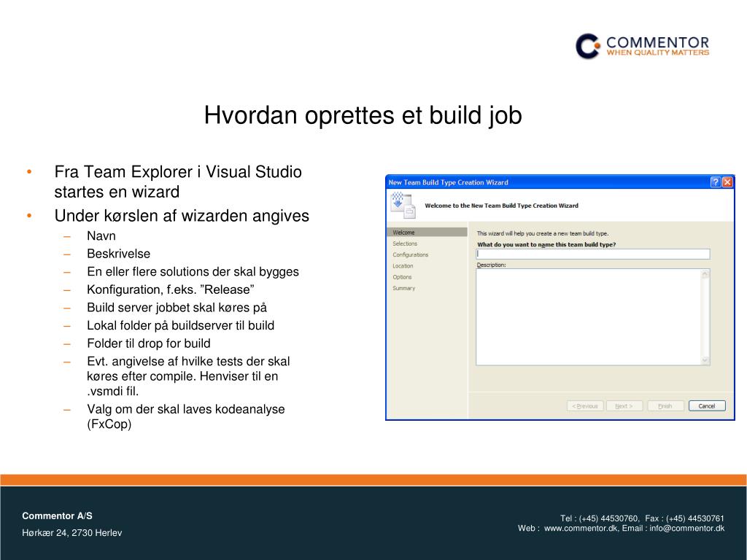Click bullet 'Under kørslen af wizarden angives'
Image resolution: width=747 pixels, height=560 pixels.
coord(182,216)
